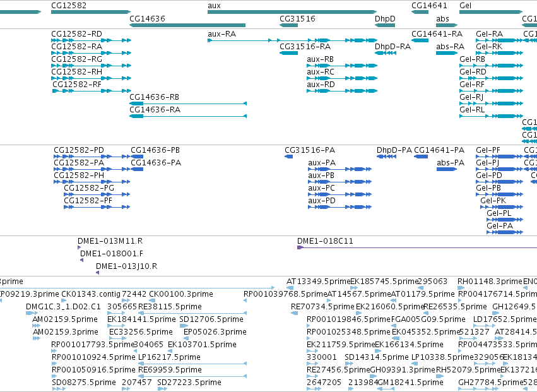Viewport: 537px width, 392px height.
Task: Click EST RE38115.5prime
Action: 170,307
